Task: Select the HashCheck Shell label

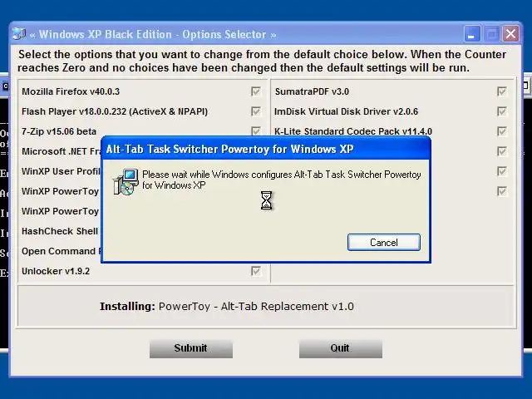Action: coord(60,231)
